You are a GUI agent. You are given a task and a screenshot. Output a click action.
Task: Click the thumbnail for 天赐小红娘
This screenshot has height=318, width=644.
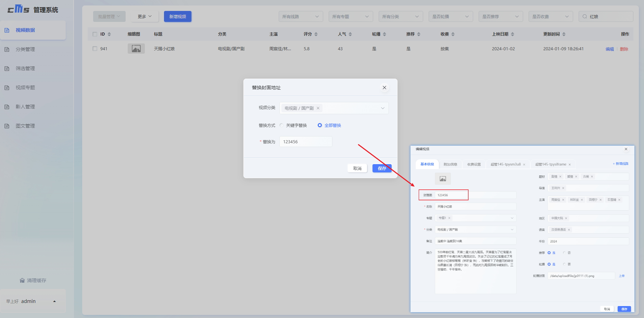136,49
